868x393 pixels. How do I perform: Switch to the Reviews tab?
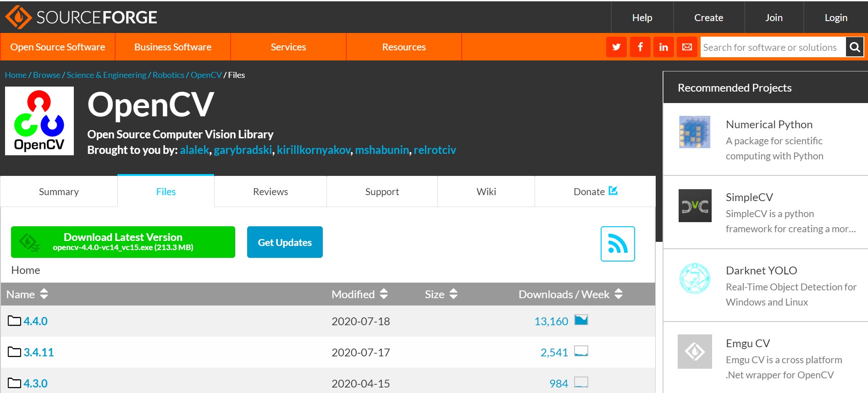(271, 191)
